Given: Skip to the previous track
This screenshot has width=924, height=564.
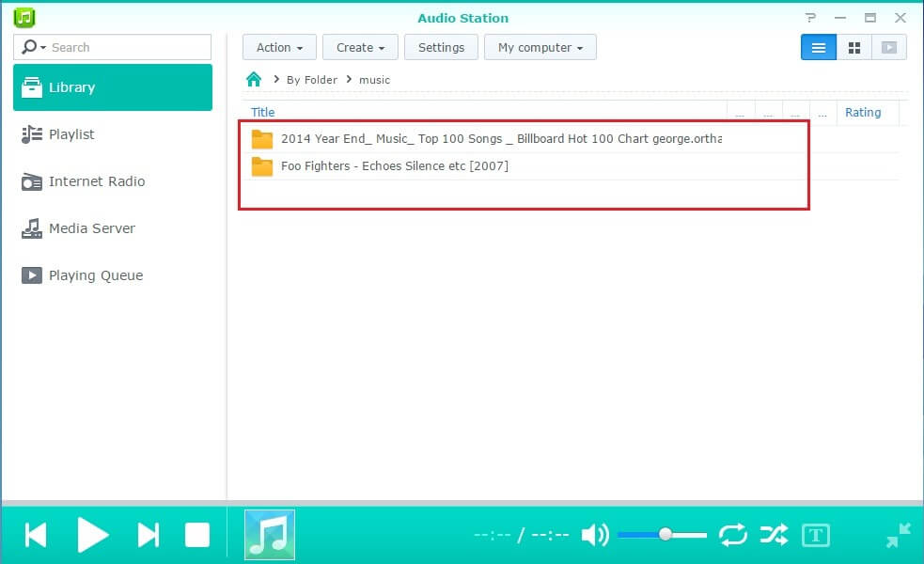Looking at the screenshot, I should coord(36,535).
